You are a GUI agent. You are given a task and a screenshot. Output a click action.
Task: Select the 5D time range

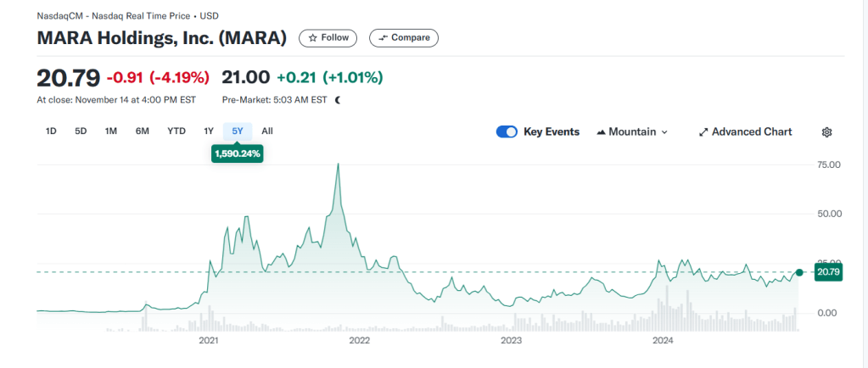[81, 131]
